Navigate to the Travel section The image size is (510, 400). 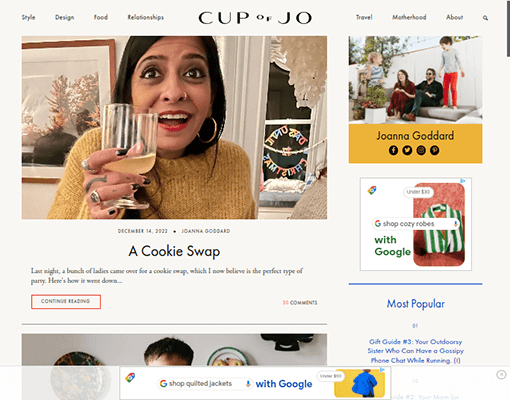[364, 17]
